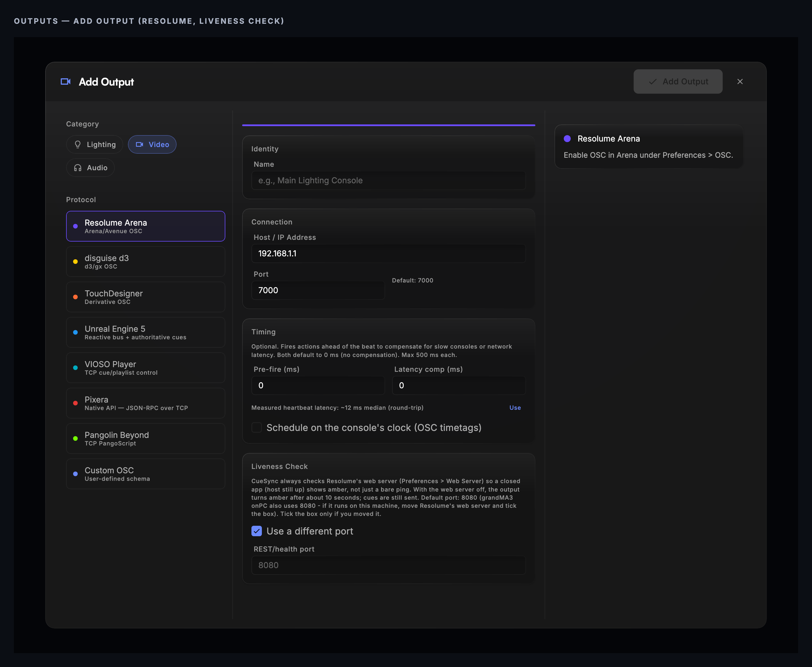This screenshot has height=667, width=812.
Task: Choose the Pixera protocol
Action: tap(146, 403)
